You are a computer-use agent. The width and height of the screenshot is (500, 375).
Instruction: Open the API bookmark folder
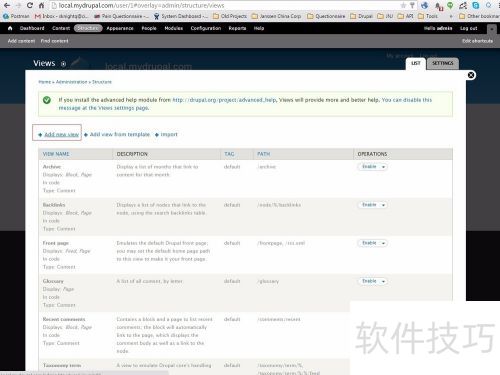point(405,16)
